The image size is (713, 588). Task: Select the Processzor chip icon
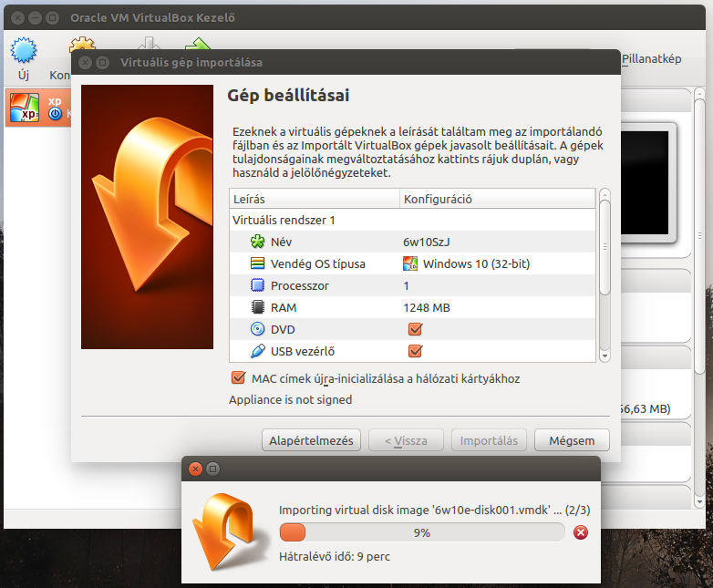pos(257,286)
